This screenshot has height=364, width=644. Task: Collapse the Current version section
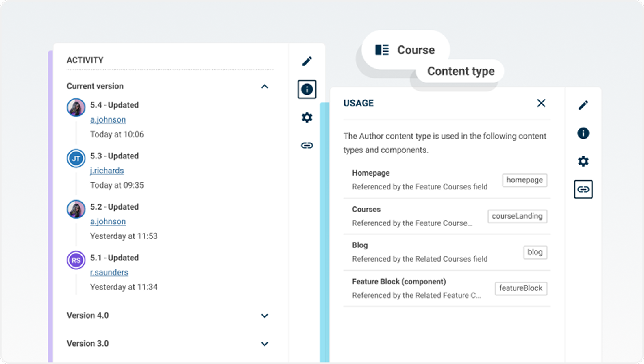point(265,87)
